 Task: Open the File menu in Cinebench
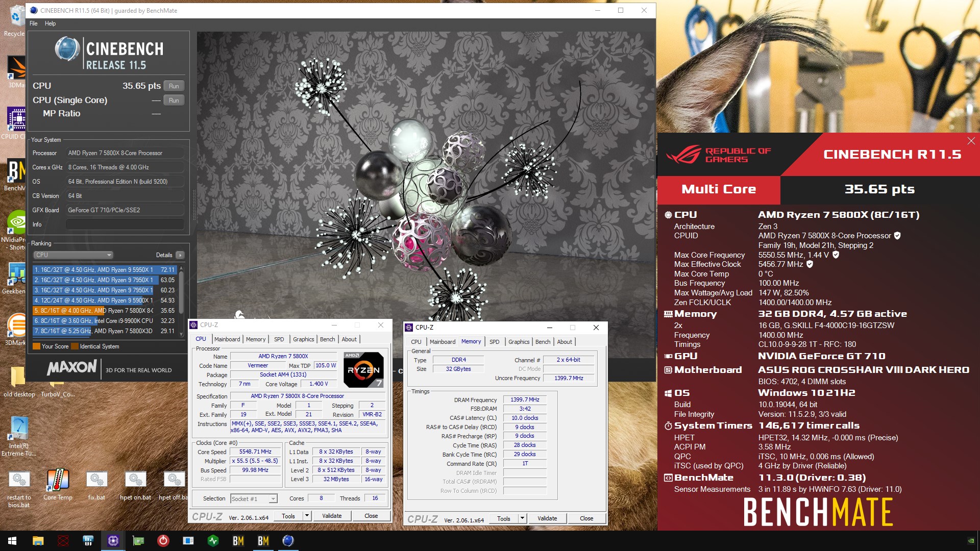(34, 23)
